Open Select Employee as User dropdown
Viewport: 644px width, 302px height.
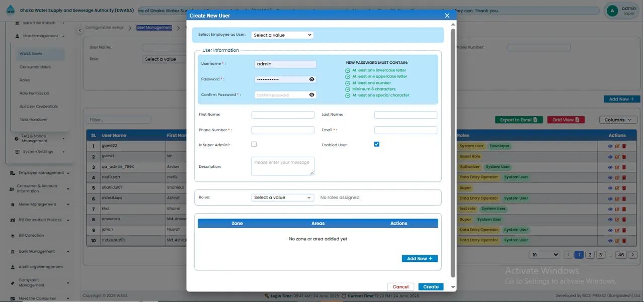click(x=282, y=35)
